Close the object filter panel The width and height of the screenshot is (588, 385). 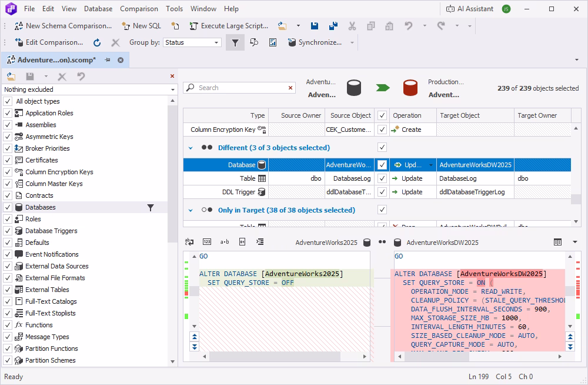172,77
